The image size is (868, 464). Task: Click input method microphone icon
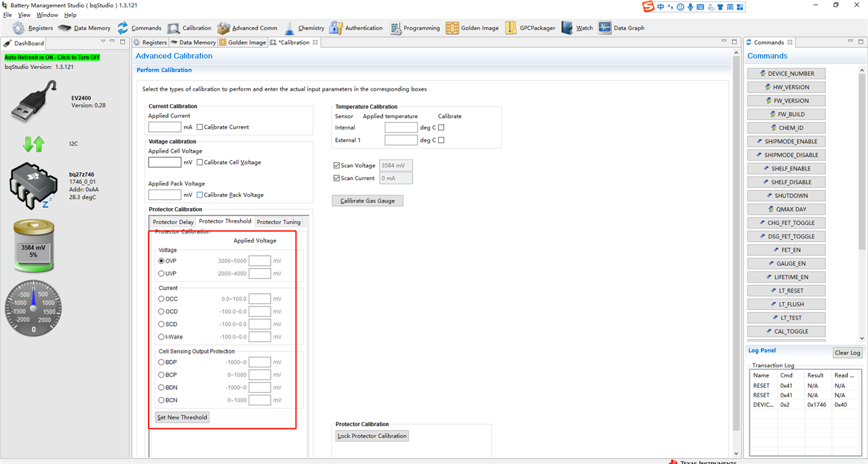[690, 7]
